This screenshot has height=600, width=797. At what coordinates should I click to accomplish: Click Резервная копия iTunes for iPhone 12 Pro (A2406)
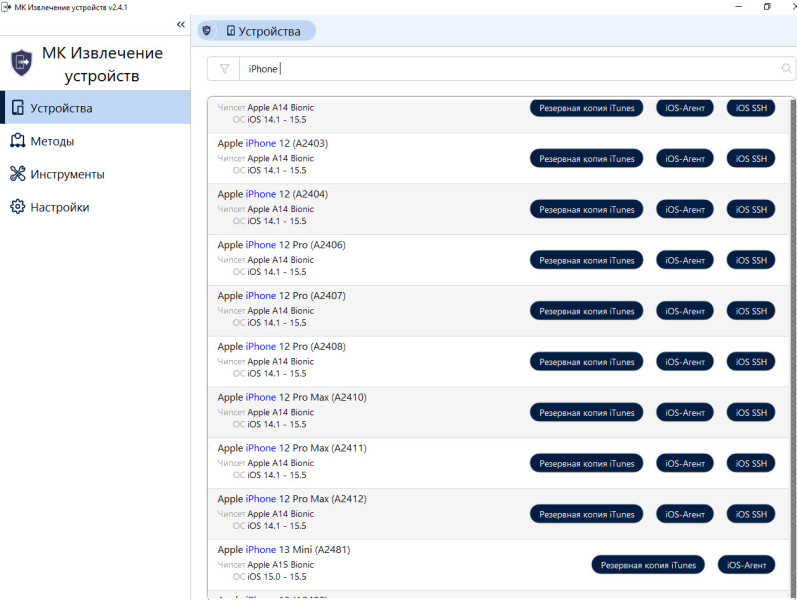[x=587, y=260]
